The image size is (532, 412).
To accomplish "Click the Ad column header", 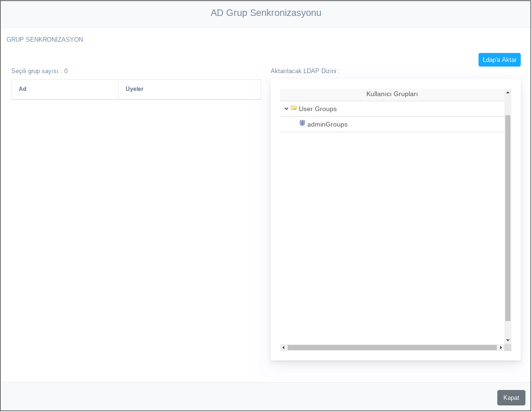I will click(23, 89).
